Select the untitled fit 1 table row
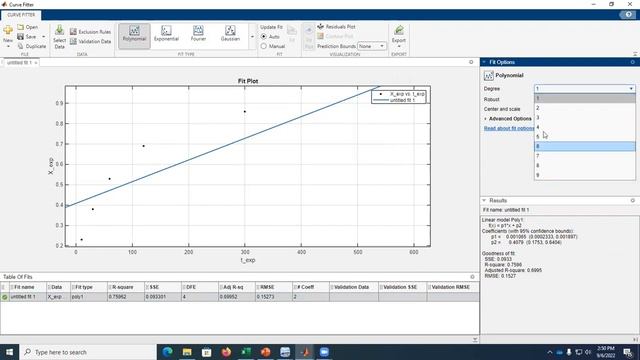 pyautogui.click(x=240, y=297)
